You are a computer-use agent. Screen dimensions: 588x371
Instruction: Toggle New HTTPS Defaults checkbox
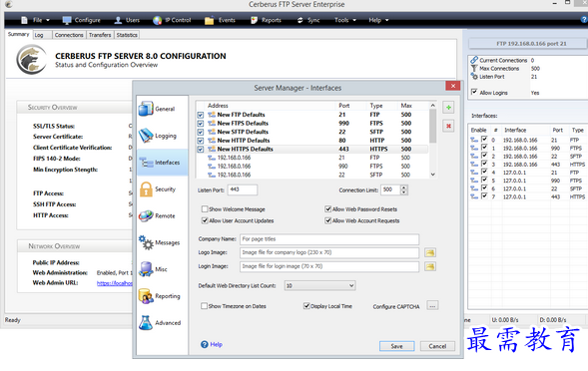click(x=201, y=150)
